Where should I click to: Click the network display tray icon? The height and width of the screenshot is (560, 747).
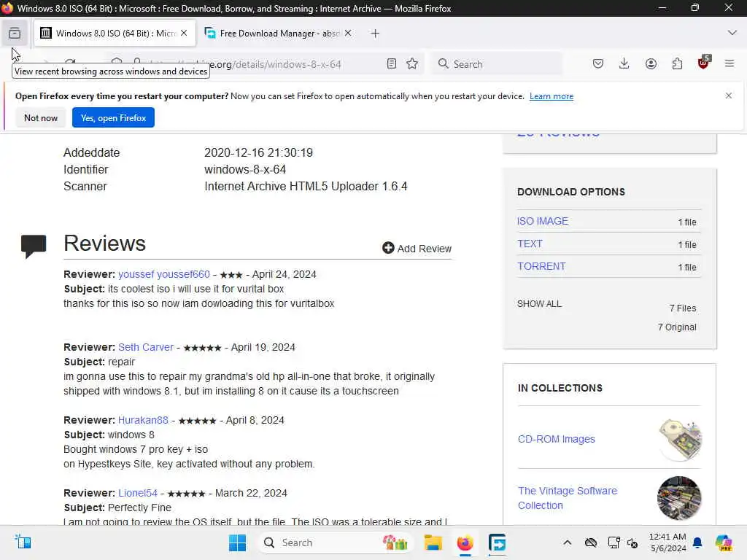614,542
